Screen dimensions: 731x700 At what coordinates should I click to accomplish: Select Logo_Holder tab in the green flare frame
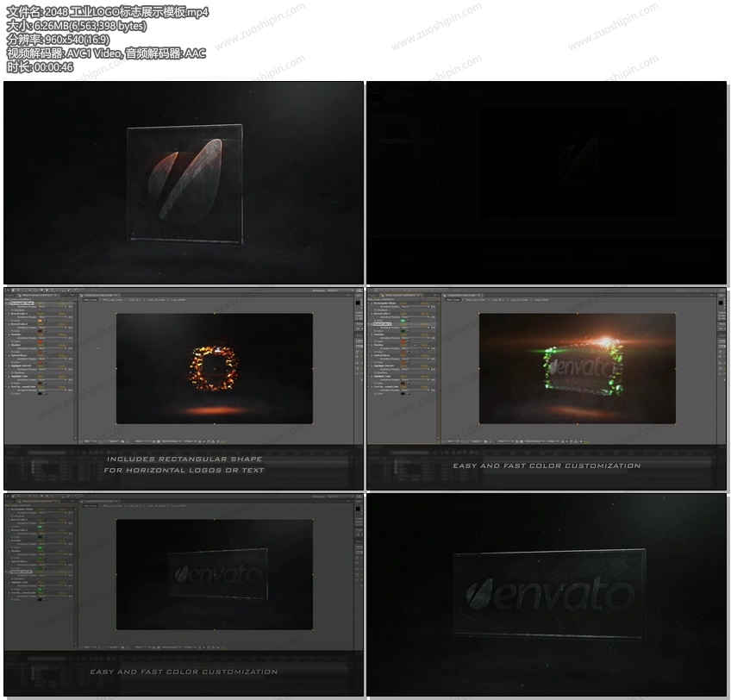point(538,300)
